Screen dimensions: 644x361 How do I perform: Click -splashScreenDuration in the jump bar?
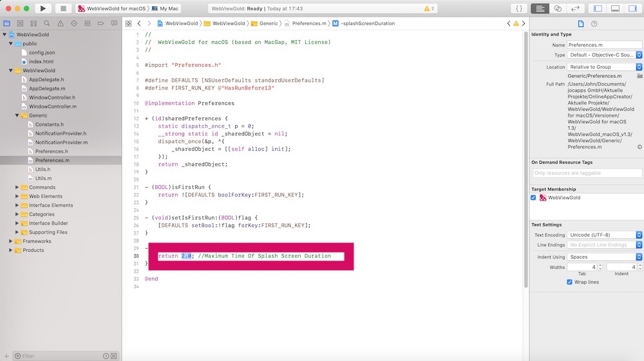click(x=363, y=23)
